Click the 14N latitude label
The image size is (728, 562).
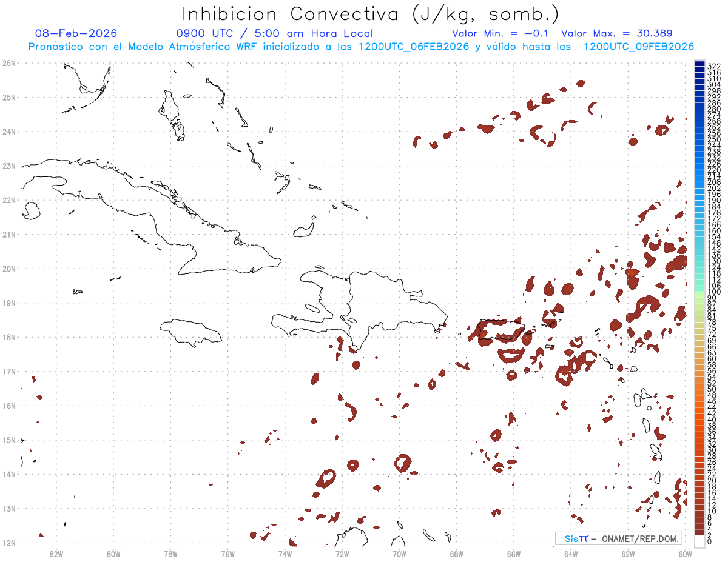[x=8, y=474]
